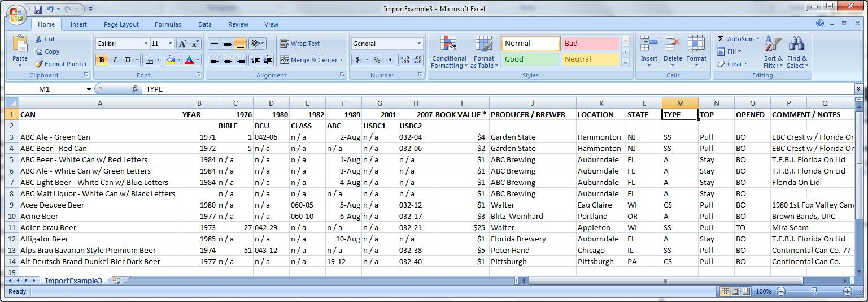
Task: Apply the Good cell style
Action: pos(530,59)
